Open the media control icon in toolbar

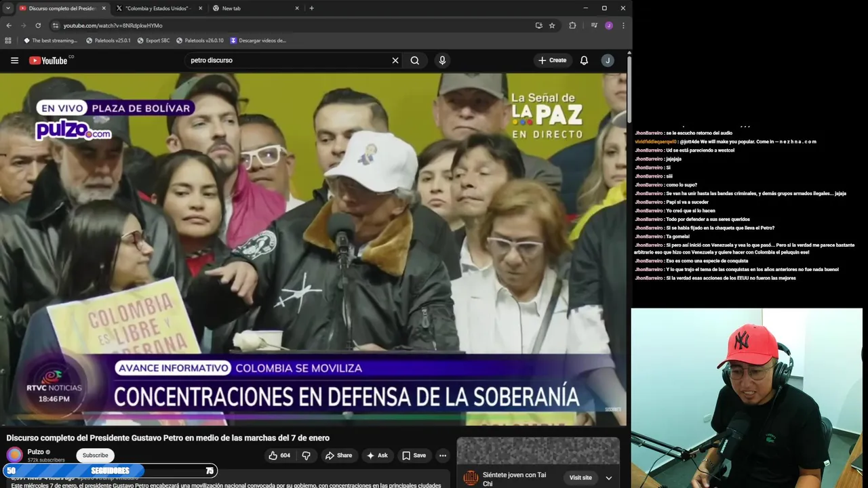pyautogui.click(x=594, y=26)
